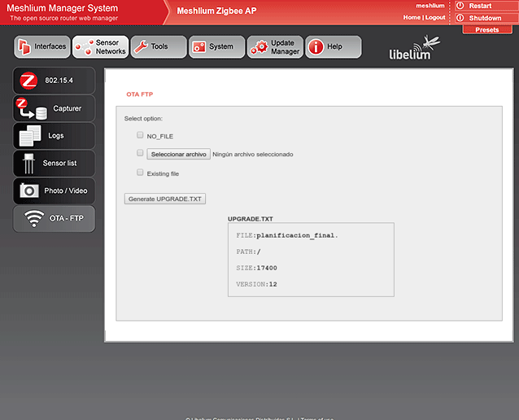
Task: Click the Meshlium Manager System title
Action: point(62,8)
